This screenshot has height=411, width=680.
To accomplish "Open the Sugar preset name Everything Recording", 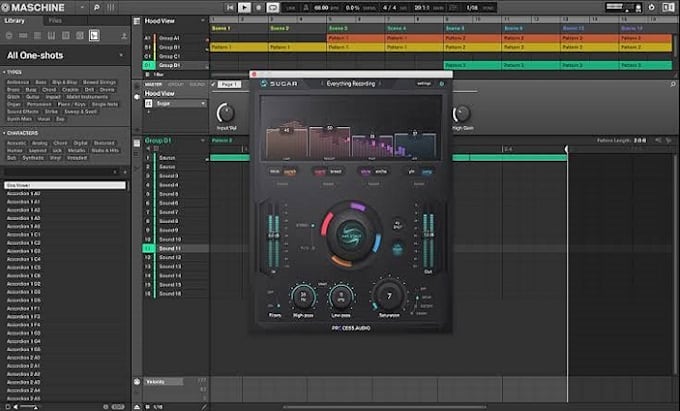I will point(350,84).
